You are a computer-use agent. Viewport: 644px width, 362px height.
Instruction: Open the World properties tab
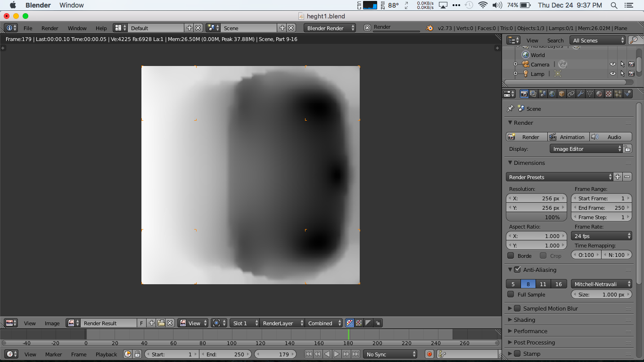pos(552,94)
